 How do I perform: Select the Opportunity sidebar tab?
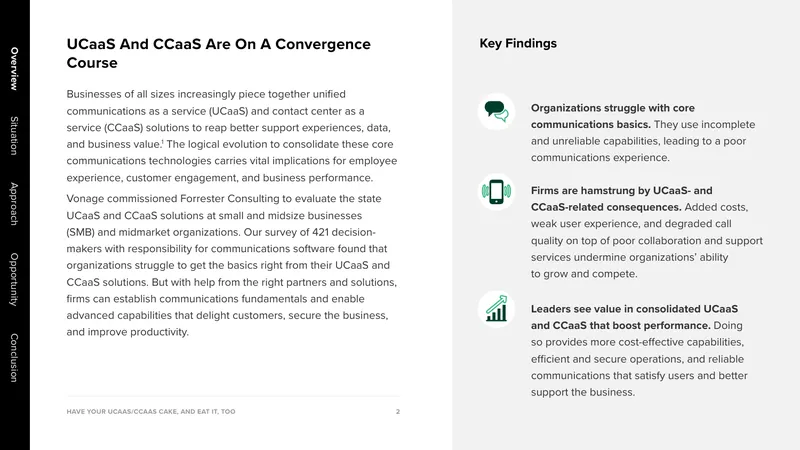pyautogui.click(x=14, y=279)
